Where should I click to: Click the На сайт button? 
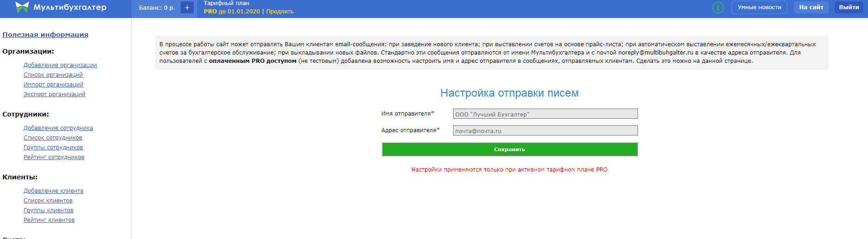tap(811, 7)
